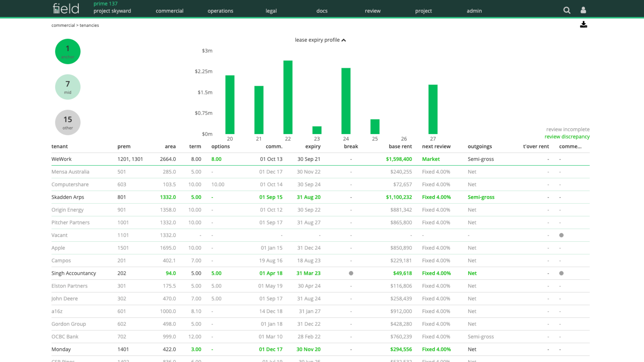Select Singh Accountancy tenant name
This screenshot has height=362, width=644.
coord(73,274)
